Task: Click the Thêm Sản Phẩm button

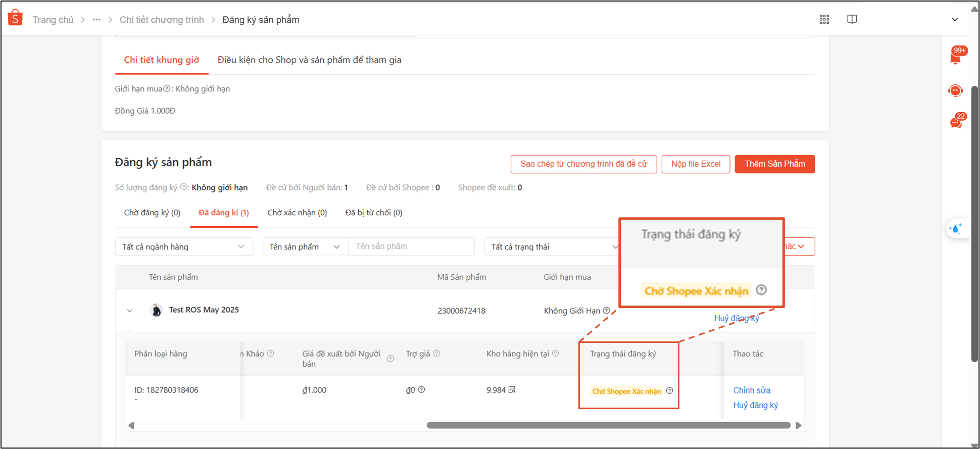Action: pos(774,164)
